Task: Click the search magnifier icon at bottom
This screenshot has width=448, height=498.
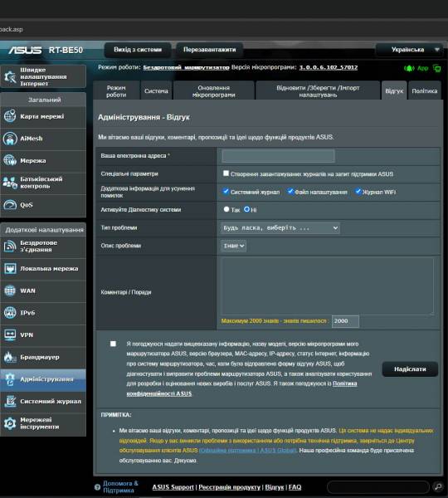Action: tap(438, 486)
